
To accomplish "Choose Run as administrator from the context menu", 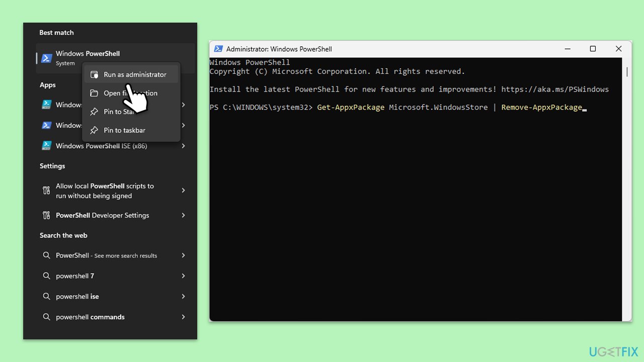I will coord(131,74).
